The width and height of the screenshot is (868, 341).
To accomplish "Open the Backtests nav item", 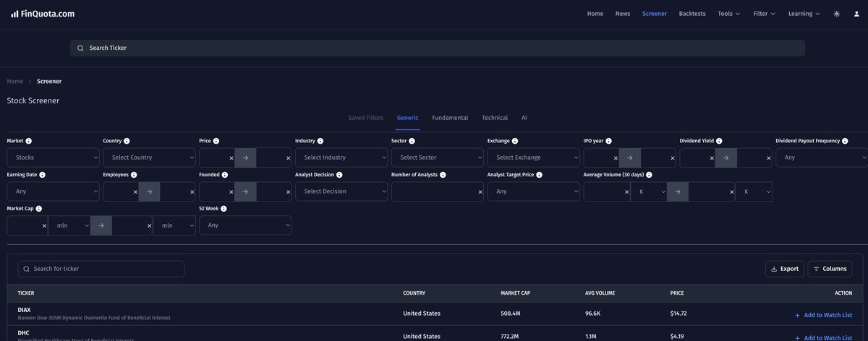I will tap(692, 14).
